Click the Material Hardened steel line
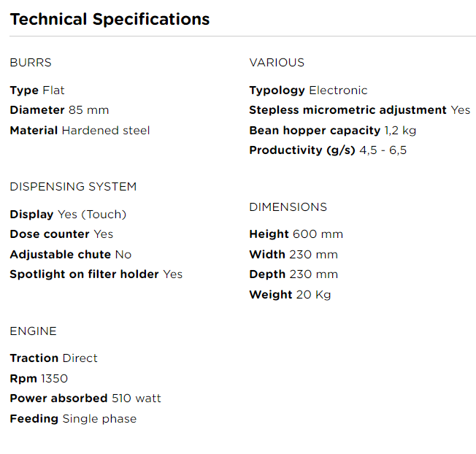 click(80, 131)
